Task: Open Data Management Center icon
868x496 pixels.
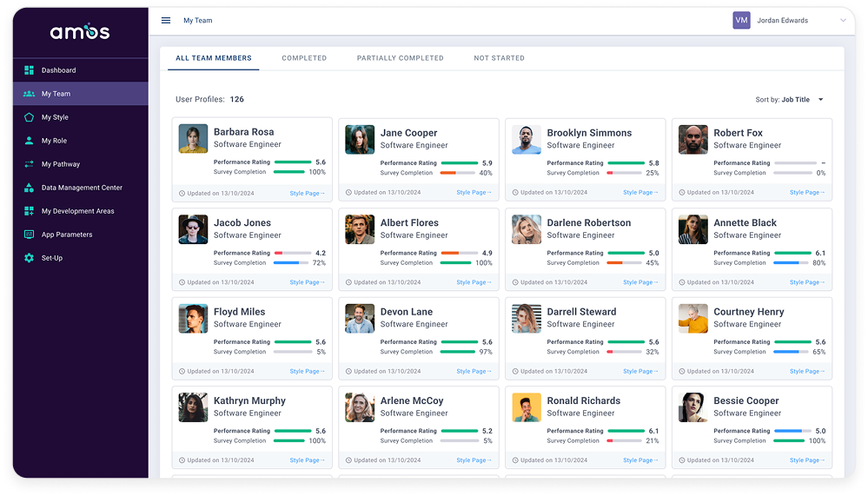Action: pyautogui.click(x=29, y=188)
